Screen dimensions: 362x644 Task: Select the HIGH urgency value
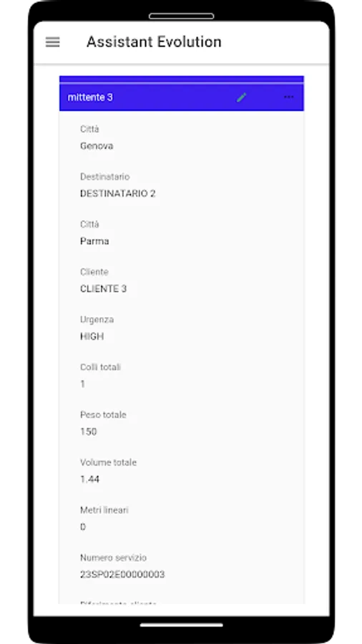pyautogui.click(x=92, y=336)
